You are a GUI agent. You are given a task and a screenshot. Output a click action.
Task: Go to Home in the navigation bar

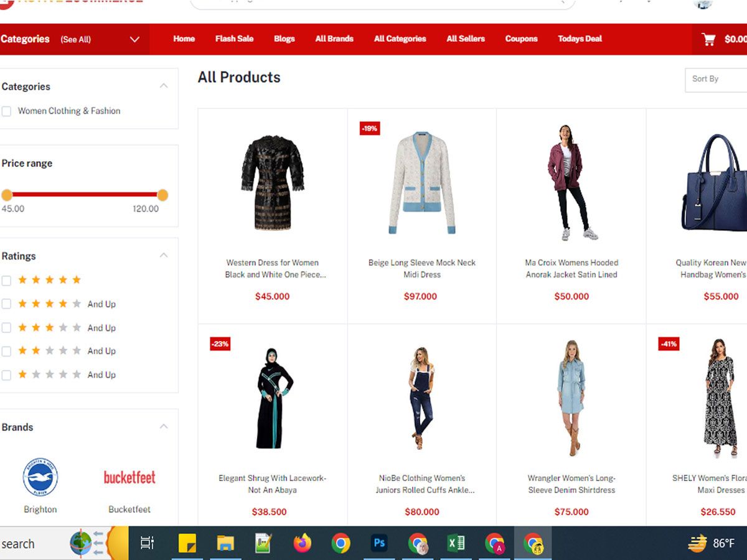[x=184, y=39]
